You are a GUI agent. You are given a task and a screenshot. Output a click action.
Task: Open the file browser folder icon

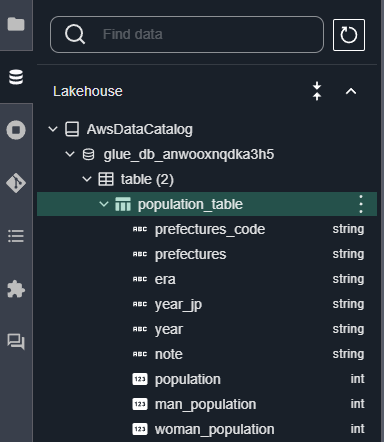16,24
